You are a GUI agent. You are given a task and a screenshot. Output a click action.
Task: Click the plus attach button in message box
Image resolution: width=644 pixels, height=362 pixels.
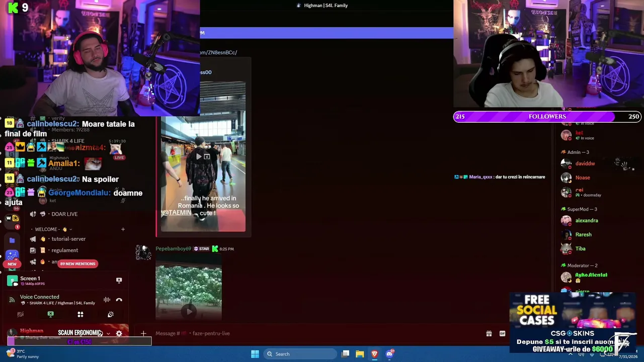point(143,333)
